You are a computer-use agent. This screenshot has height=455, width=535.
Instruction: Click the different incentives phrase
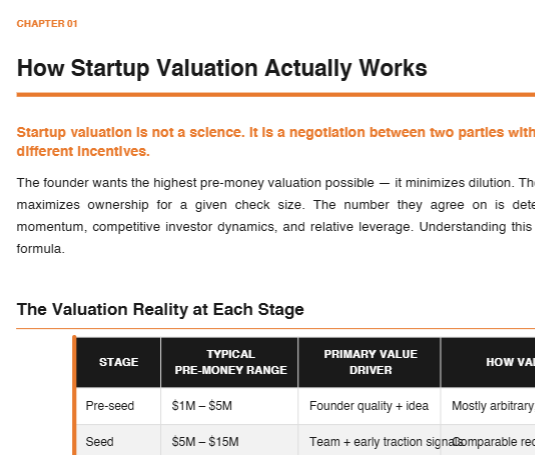click(83, 151)
